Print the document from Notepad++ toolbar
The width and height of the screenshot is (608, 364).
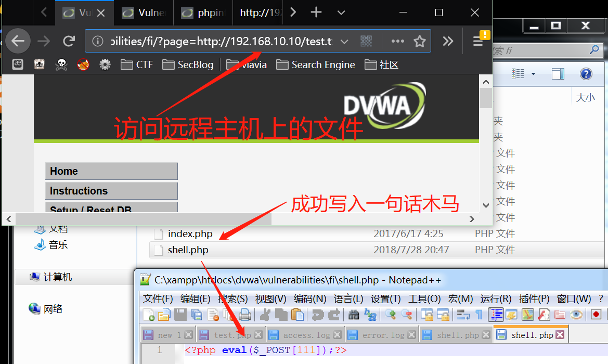[x=244, y=315]
